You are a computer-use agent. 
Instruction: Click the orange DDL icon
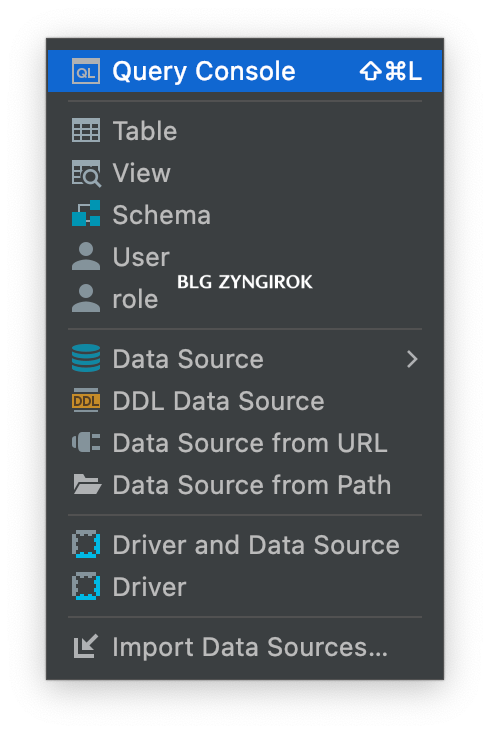[x=86, y=400]
